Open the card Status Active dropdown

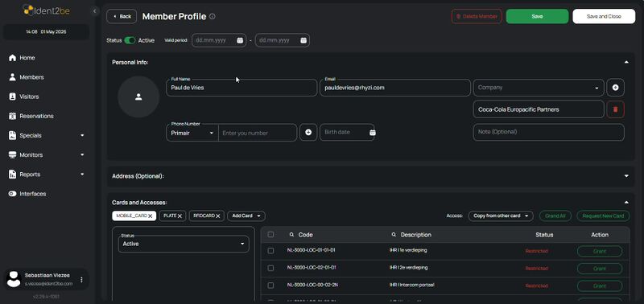pos(184,244)
